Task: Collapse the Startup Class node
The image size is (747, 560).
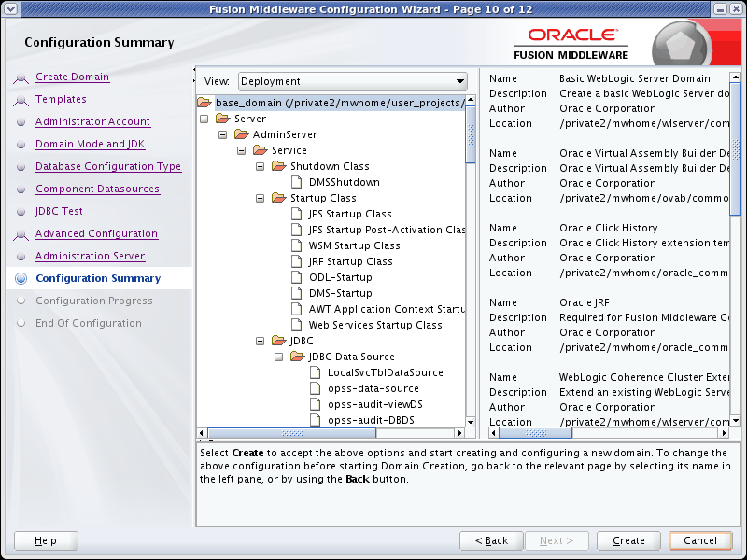Action: [x=261, y=198]
